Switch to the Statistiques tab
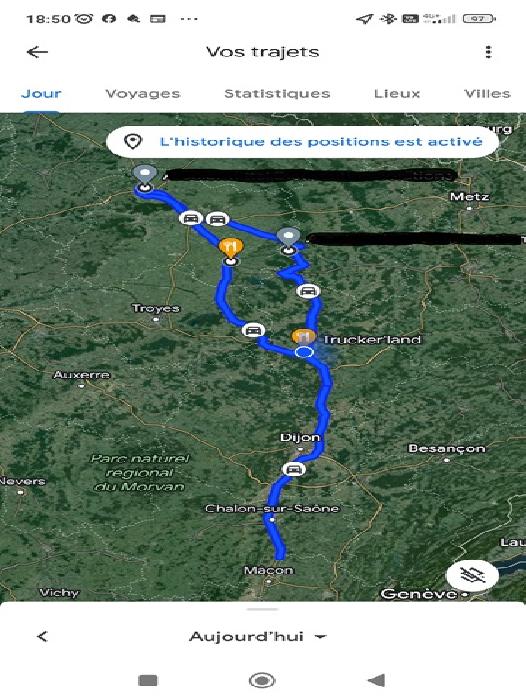This screenshot has height=700, width=526. coord(277,94)
